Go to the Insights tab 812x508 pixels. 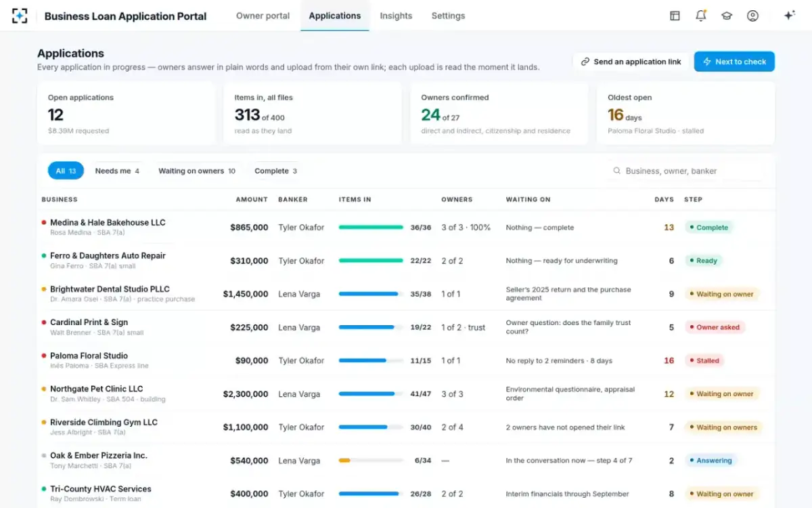tap(396, 16)
